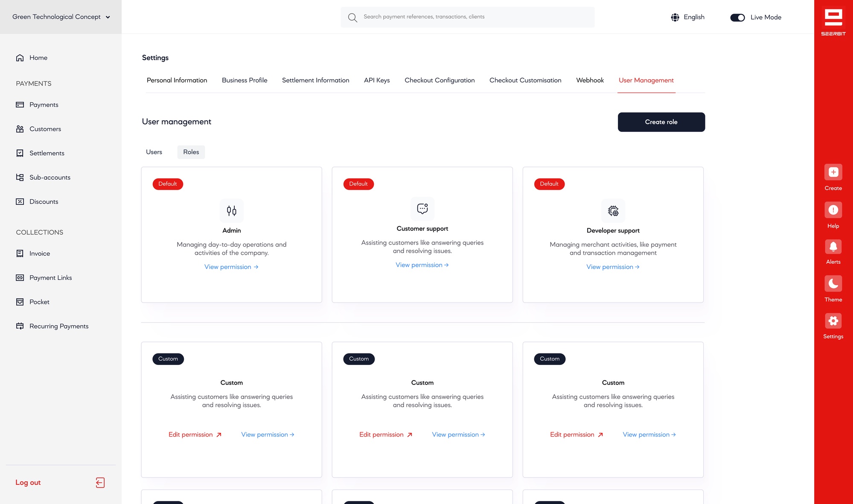The width and height of the screenshot is (853, 504).
Task: Toggle the Live Mode switch
Action: [x=737, y=17]
